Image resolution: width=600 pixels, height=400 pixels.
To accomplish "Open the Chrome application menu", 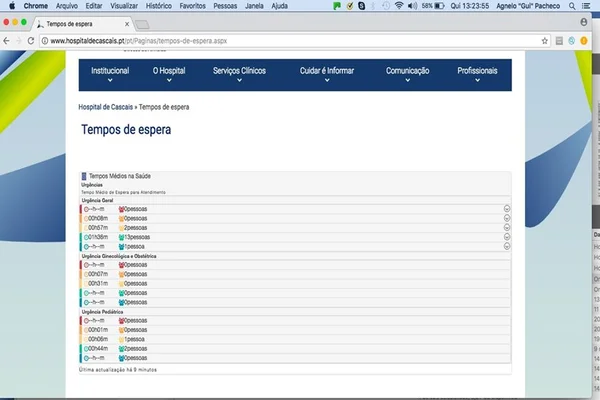I will pos(36,6).
